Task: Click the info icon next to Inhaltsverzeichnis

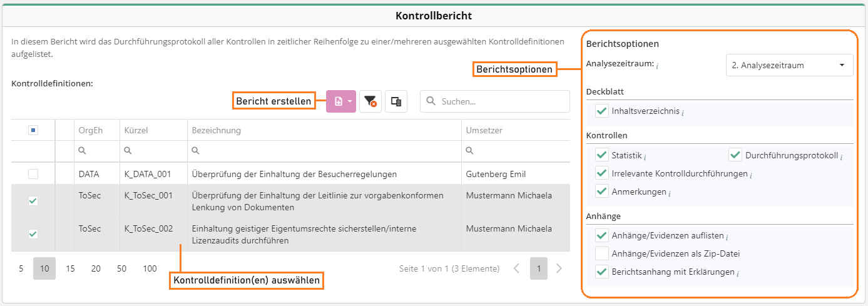Action: 682,113
